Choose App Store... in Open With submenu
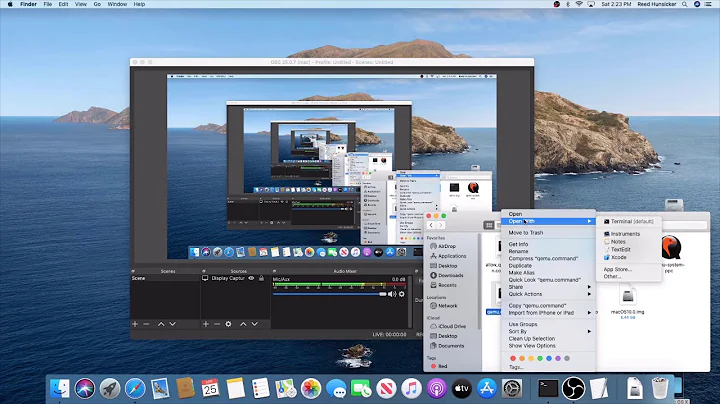The height and width of the screenshot is (404, 720). coord(618,269)
